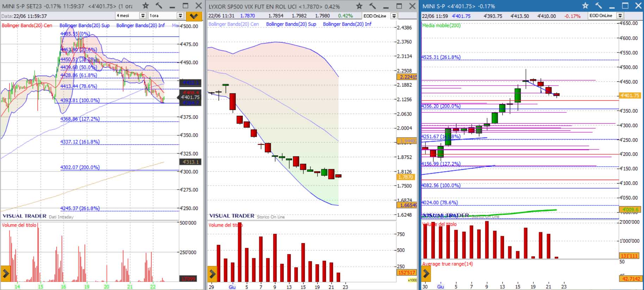Click the 4485.35(0%) Fibonacci level label
This screenshot has width=644, height=290.
click(75, 34)
